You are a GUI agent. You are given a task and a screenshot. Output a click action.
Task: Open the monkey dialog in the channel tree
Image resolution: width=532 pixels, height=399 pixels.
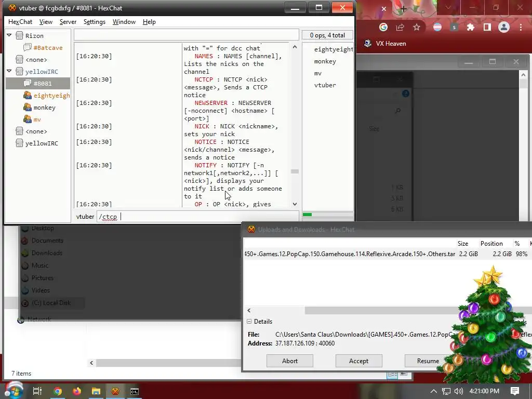(45, 107)
